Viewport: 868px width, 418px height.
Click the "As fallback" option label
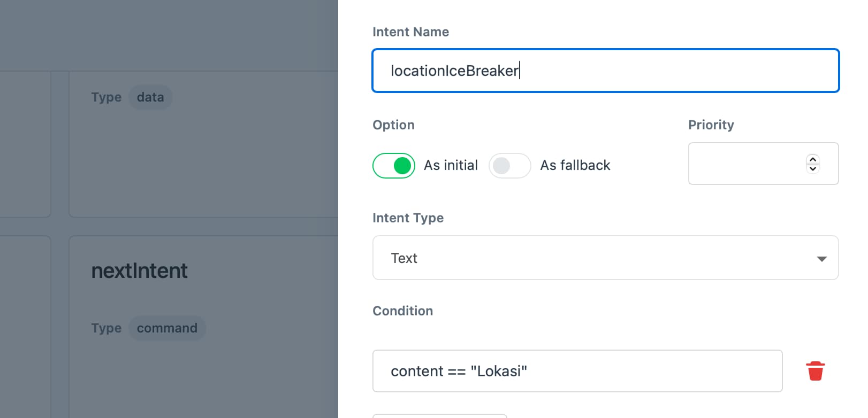pos(575,166)
